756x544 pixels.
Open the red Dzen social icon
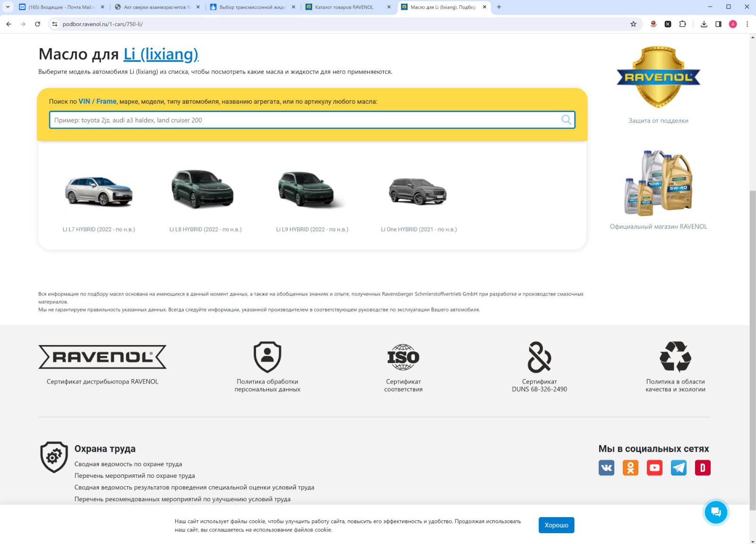[703, 468]
